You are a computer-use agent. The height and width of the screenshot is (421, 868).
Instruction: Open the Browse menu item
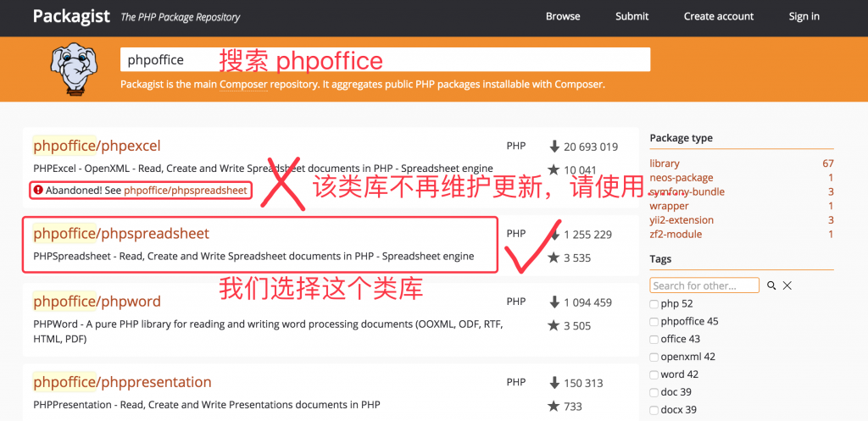(x=563, y=16)
